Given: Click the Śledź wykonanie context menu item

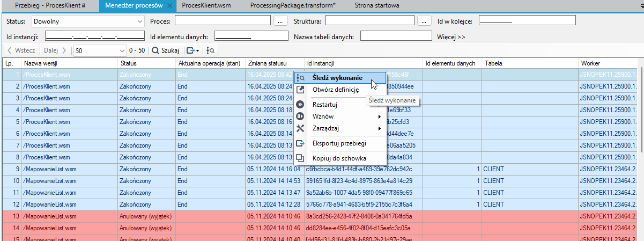Looking at the screenshot, I should (340, 78).
